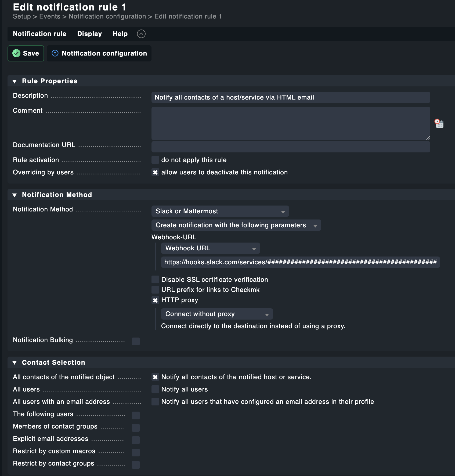Open Notification configuration breadcrumb link
The height and width of the screenshot is (476, 455).
[x=107, y=16]
